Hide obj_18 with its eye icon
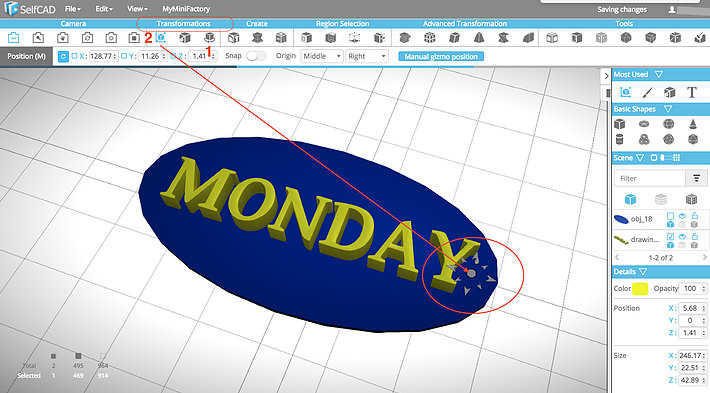 (x=682, y=216)
